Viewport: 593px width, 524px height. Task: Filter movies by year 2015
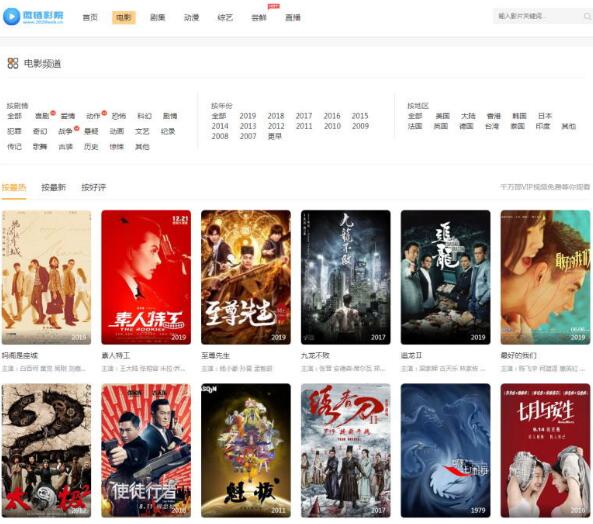point(360,116)
